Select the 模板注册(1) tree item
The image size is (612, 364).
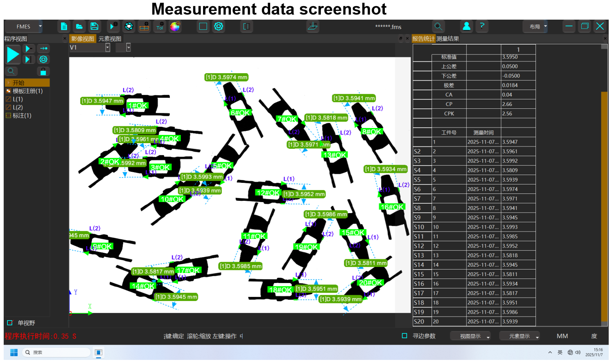pyautogui.click(x=28, y=91)
